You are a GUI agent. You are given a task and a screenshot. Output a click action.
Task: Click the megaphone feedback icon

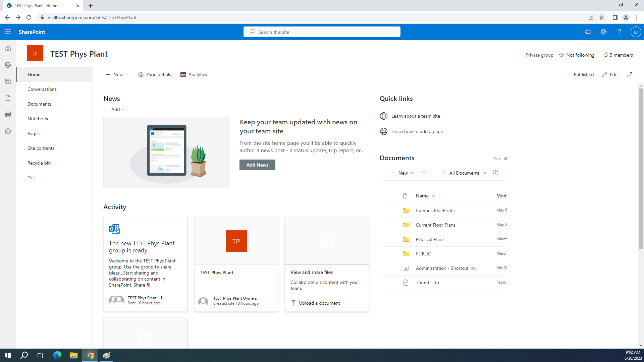pos(588,32)
